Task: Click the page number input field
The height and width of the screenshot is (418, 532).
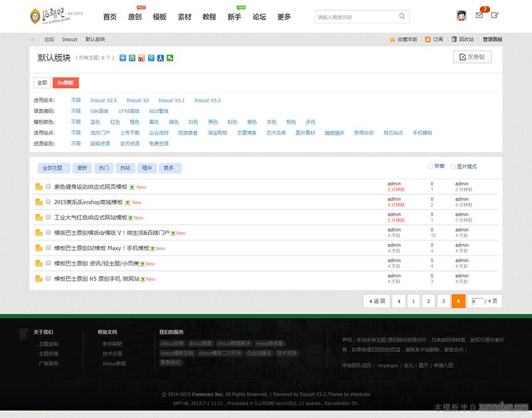Action: (477, 301)
